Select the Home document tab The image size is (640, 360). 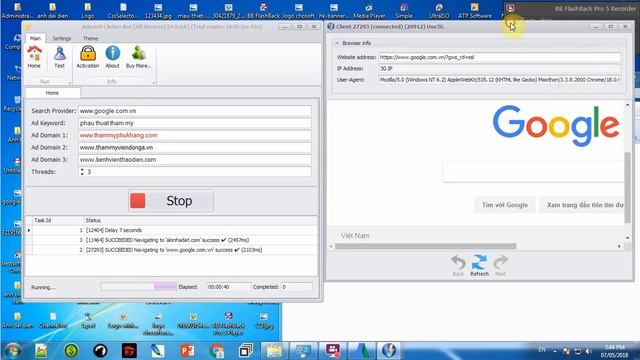click(x=52, y=93)
